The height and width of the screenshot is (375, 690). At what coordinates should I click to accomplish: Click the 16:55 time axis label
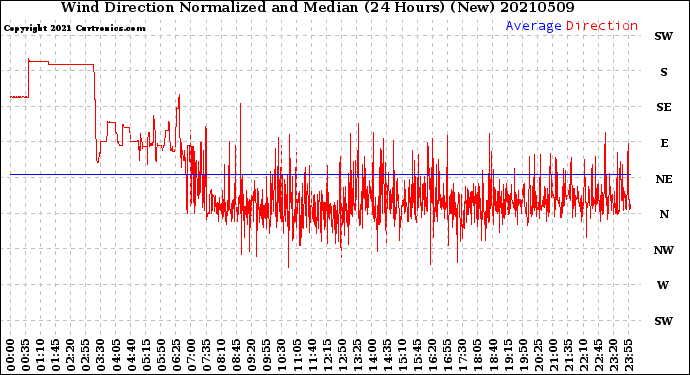pyautogui.click(x=448, y=355)
